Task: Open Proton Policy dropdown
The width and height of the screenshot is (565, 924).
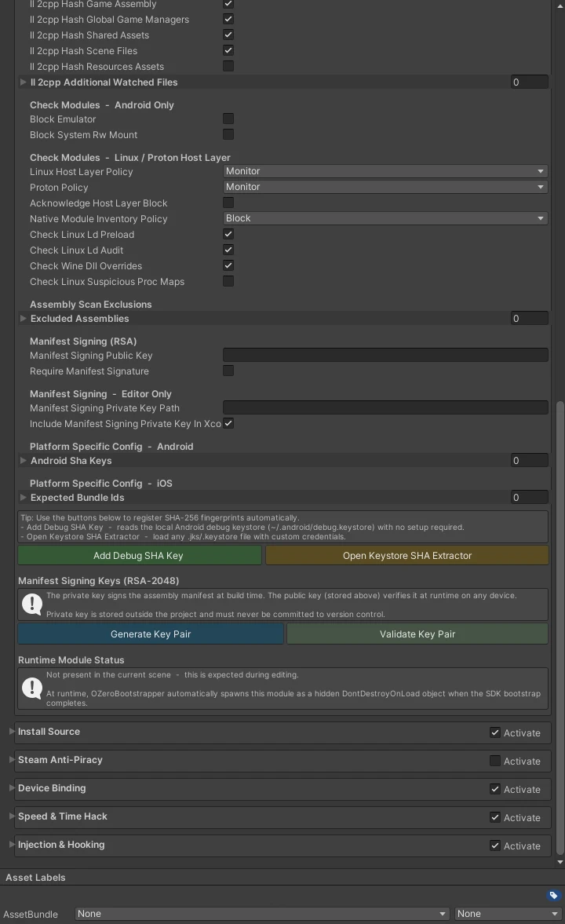Action: pyautogui.click(x=385, y=187)
